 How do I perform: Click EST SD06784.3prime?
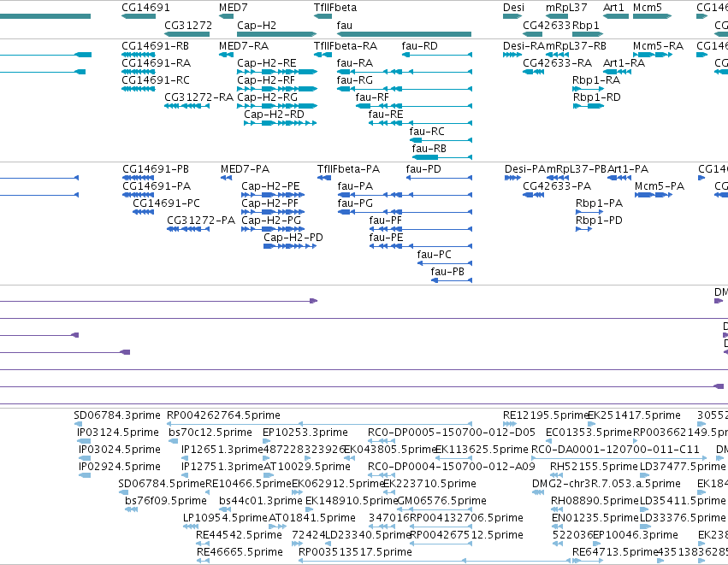click(78, 424)
